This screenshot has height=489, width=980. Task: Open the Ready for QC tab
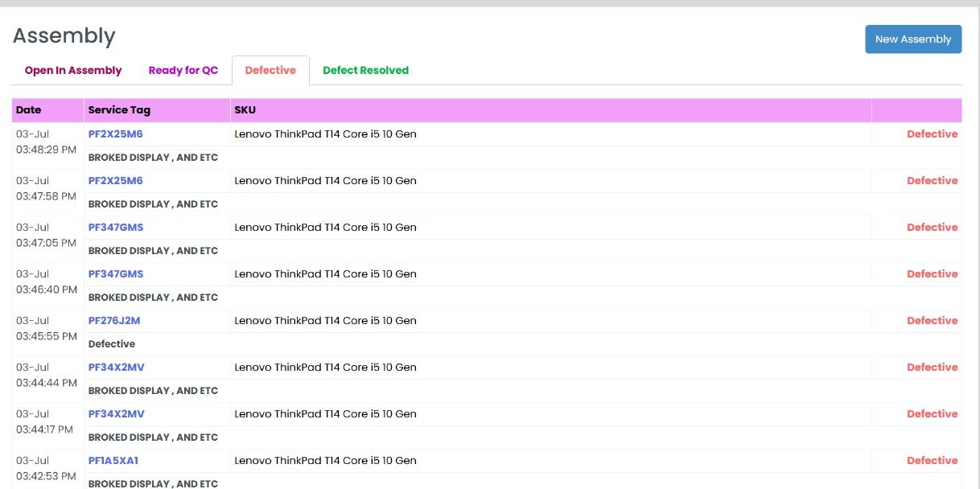point(183,71)
